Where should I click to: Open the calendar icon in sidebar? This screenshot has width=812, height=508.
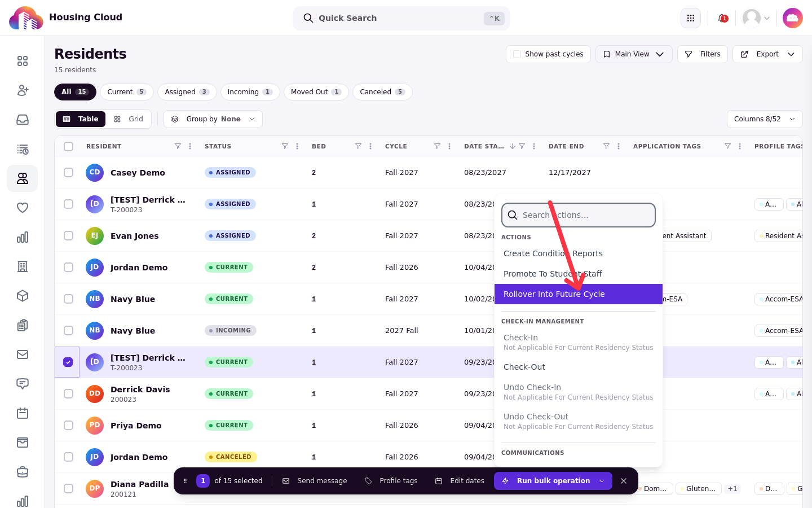[x=23, y=413]
